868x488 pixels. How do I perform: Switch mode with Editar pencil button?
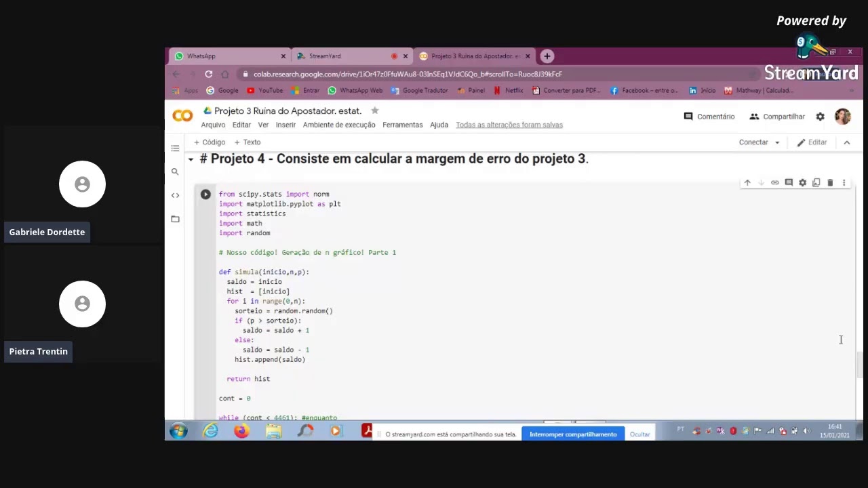[x=812, y=142]
